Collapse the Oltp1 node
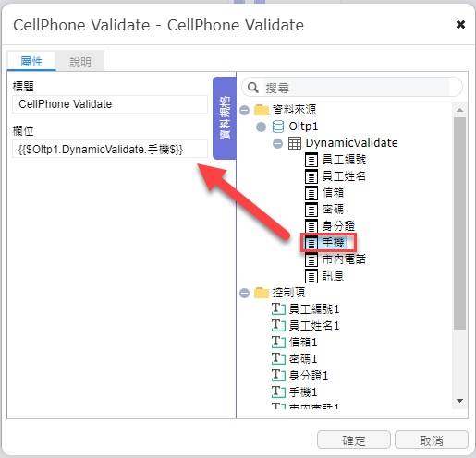This screenshot has width=476, height=458. click(262, 127)
